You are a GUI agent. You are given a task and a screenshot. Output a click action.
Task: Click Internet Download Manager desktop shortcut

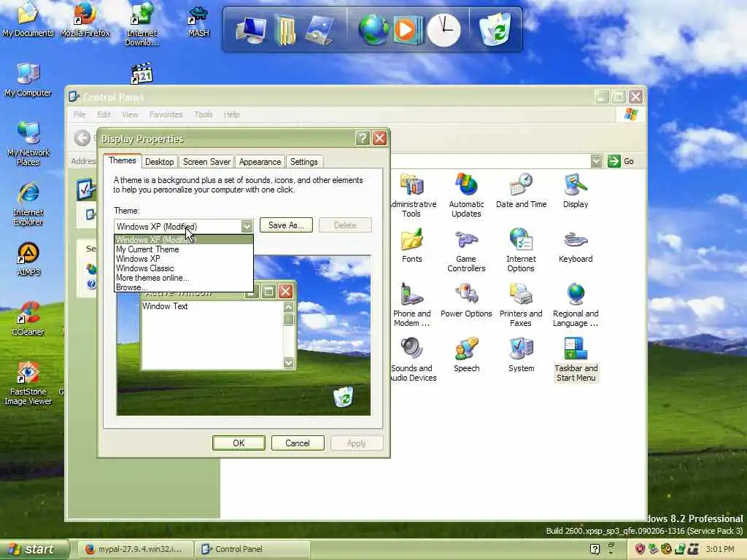click(x=142, y=24)
